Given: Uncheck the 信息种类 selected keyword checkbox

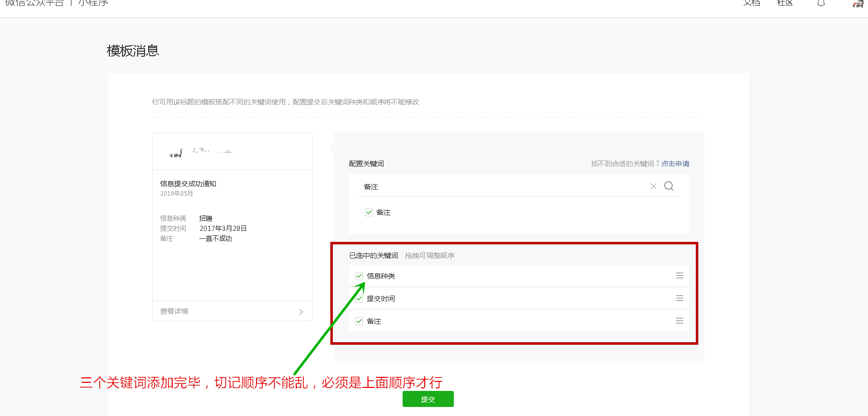Looking at the screenshot, I should pos(359,276).
